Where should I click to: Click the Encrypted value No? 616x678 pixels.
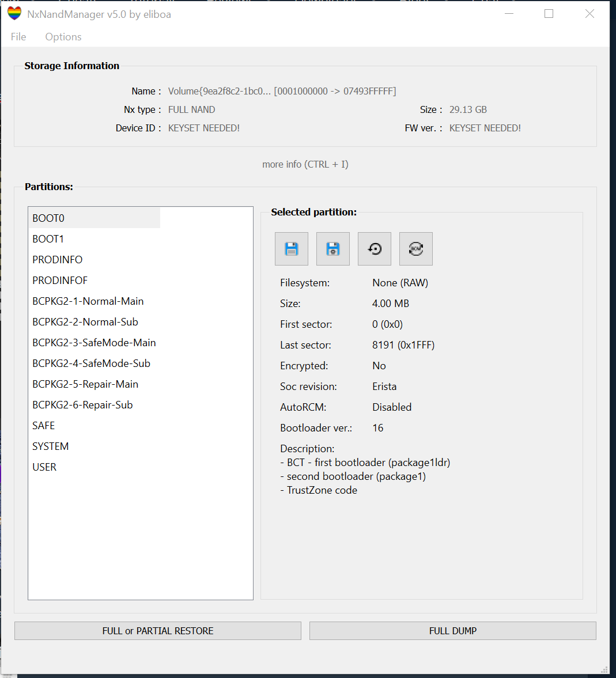pyautogui.click(x=379, y=366)
